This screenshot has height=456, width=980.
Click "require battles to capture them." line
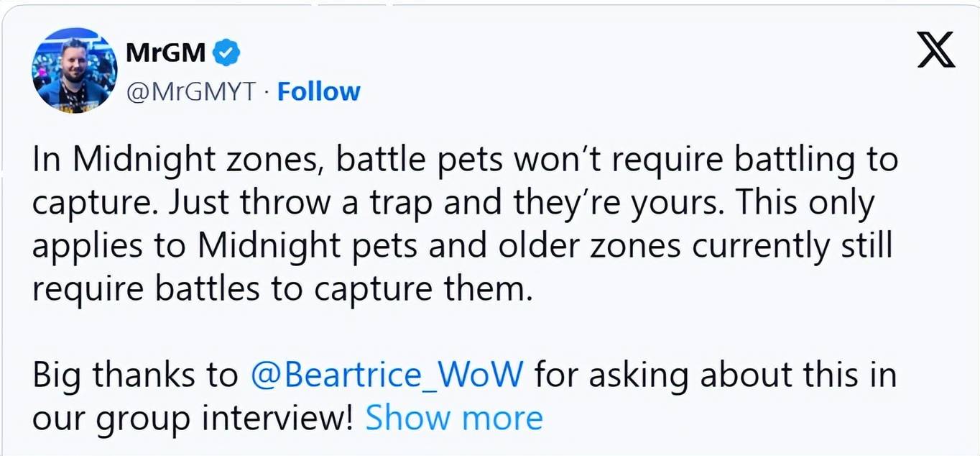point(283,289)
